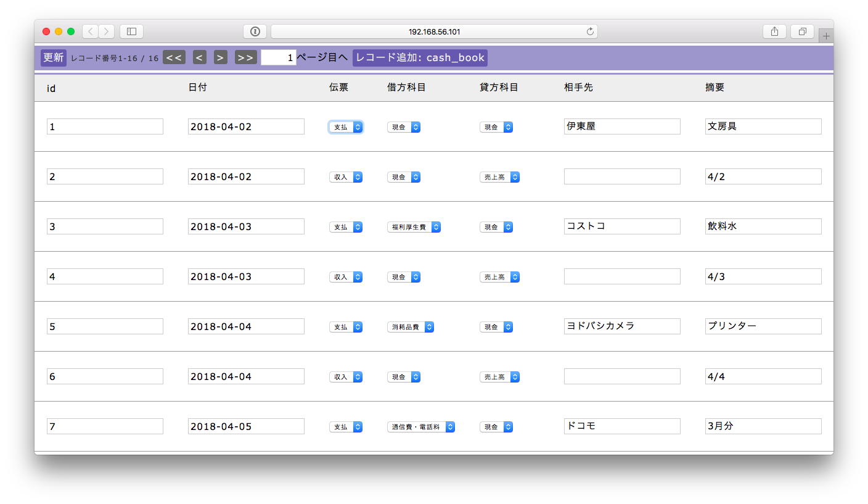This screenshot has height=504, width=868.
Task: Click the 摘要 field with 3月分
Action: (763, 426)
